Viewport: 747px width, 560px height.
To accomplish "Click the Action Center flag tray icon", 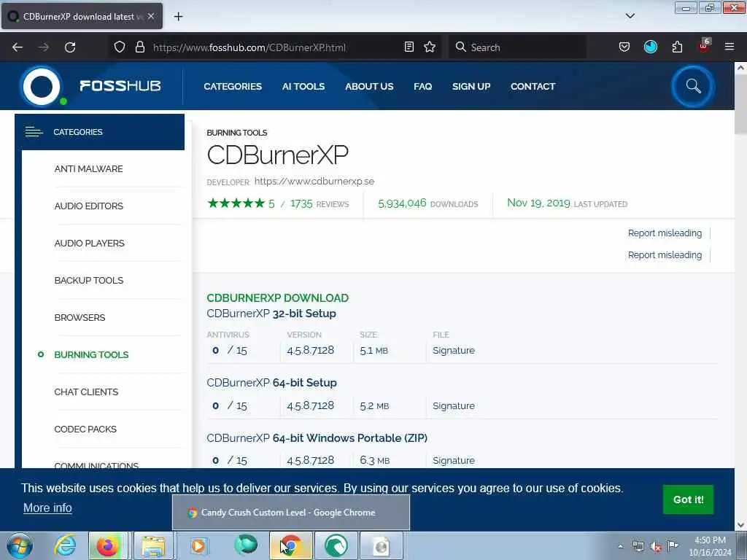I will [x=673, y=545].
